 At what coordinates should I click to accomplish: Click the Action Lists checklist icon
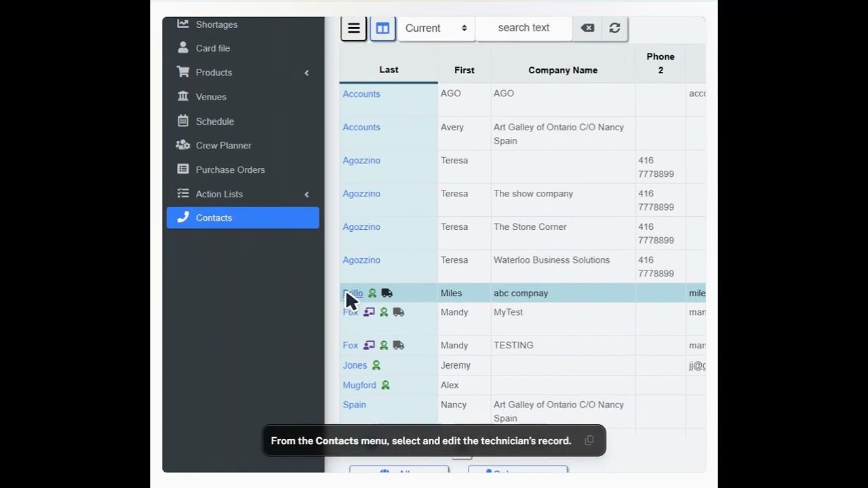coord(183,193)
